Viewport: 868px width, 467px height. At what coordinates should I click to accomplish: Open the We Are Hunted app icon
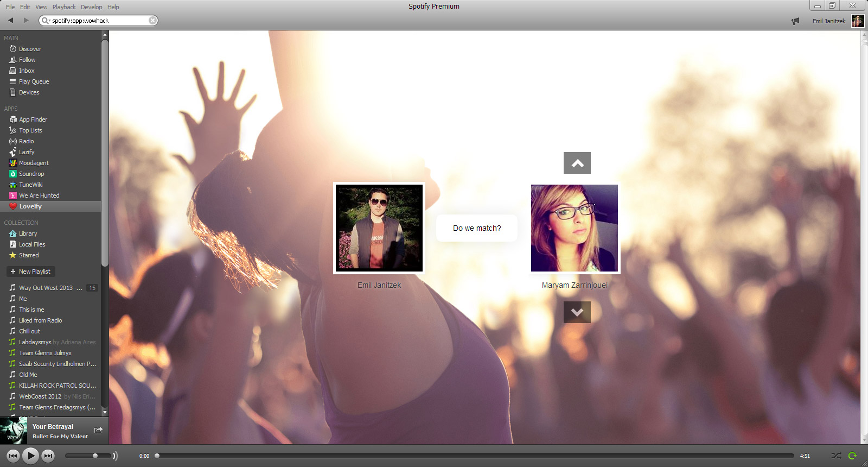tap(13, 195)
